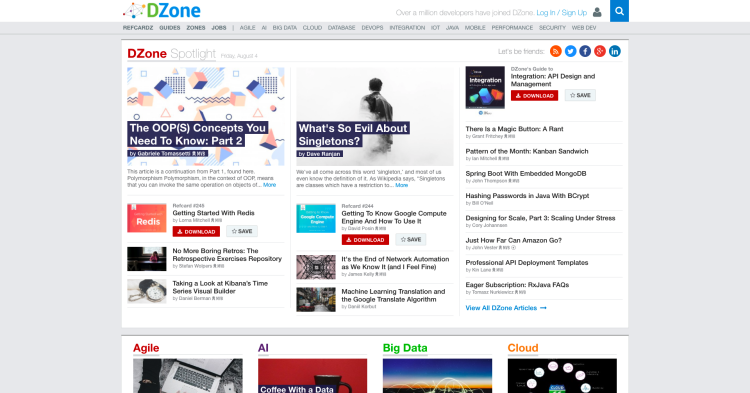The image size is (750, 393).
Task: Go to the AI zone in nav bar
Action: [x=264, y=28]
